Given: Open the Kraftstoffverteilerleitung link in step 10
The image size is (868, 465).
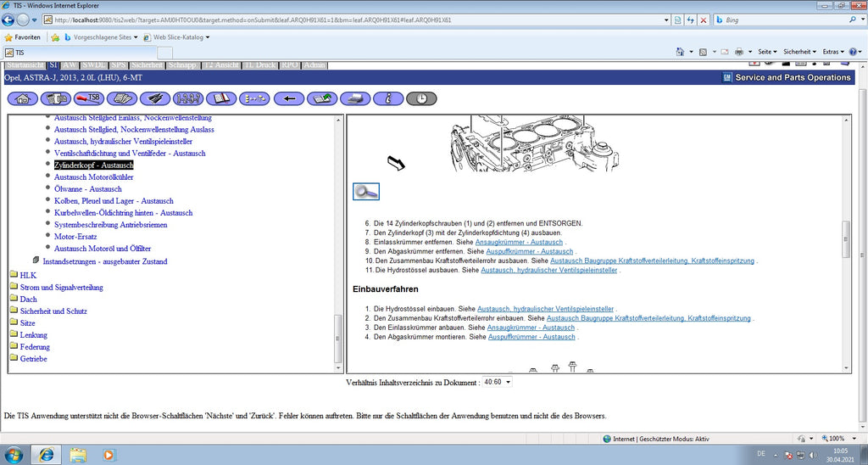Looking at the screenshot, I should 652,261.
